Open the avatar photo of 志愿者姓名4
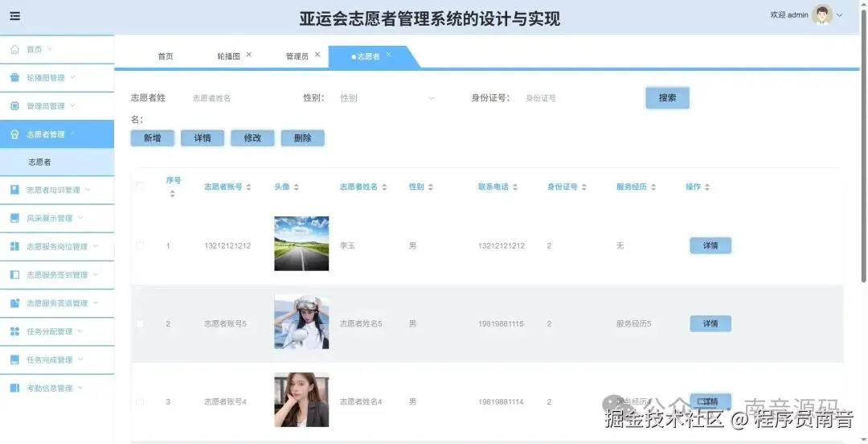Viewport: 868px width, 444px height. point(301,400)
